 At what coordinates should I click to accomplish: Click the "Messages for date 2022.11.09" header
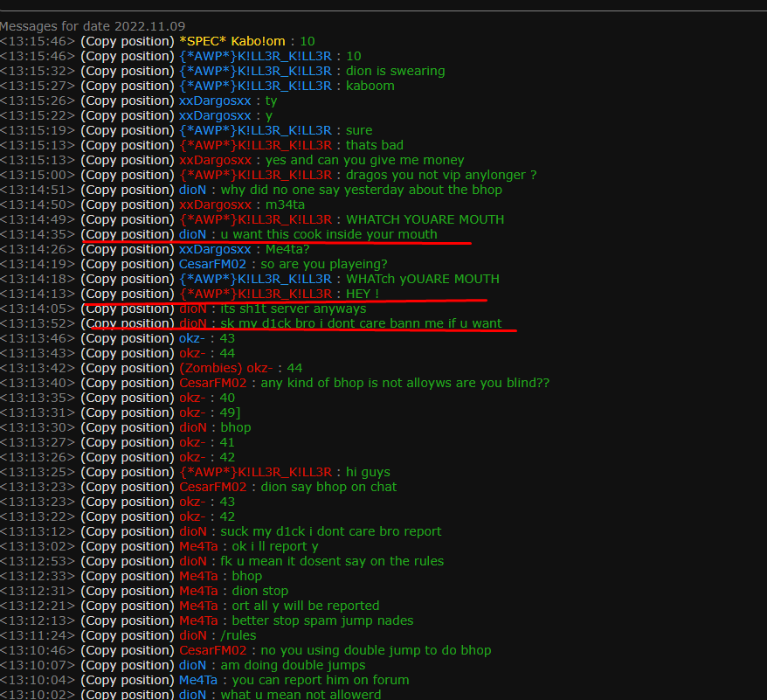pyautogui.click(x=93, y=26)
